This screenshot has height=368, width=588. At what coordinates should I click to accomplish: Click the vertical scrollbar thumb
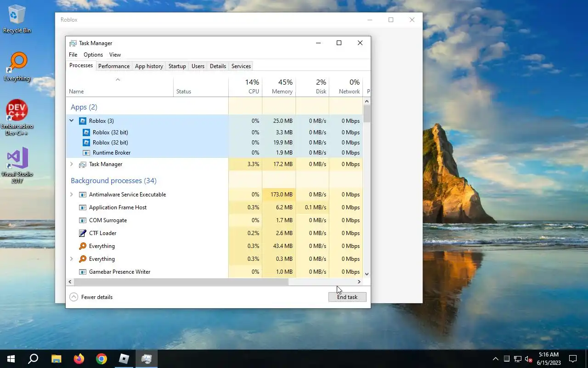[367, 113]
